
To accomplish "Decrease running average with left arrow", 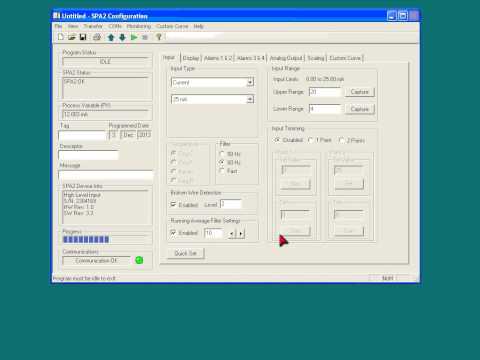I will point(232,233).
